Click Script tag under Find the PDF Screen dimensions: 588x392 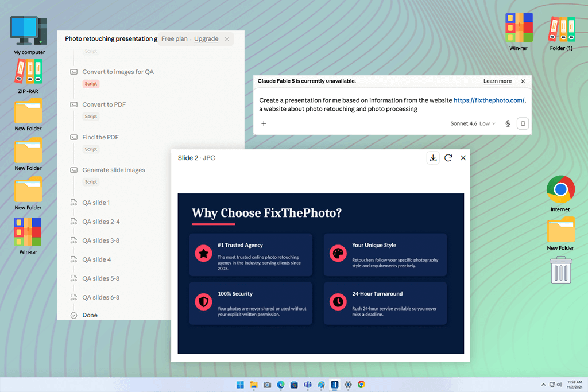(x=91, y=149)
